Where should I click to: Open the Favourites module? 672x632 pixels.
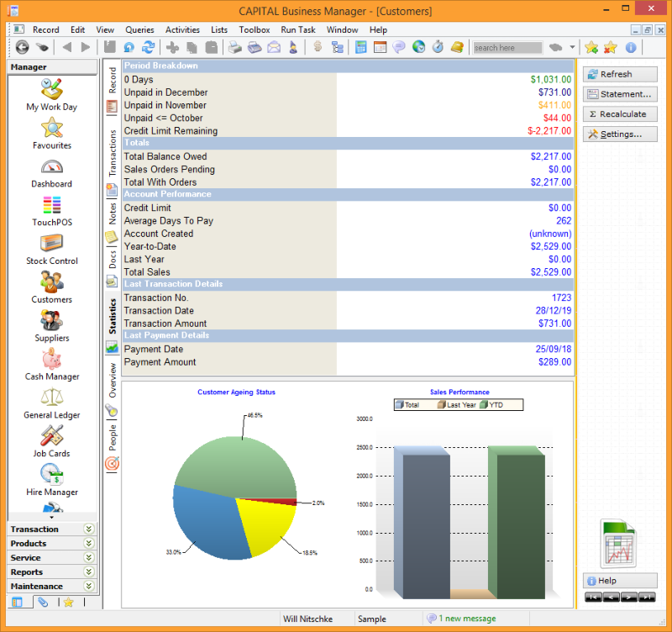(52, 134)
